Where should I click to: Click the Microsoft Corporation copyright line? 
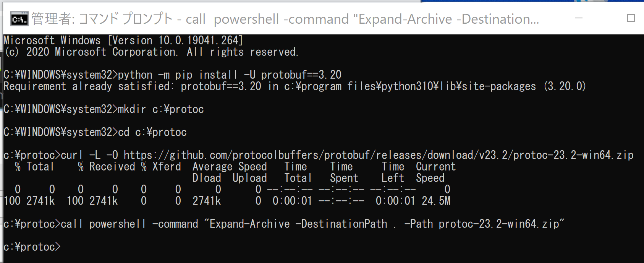click(x=151, y=52)
